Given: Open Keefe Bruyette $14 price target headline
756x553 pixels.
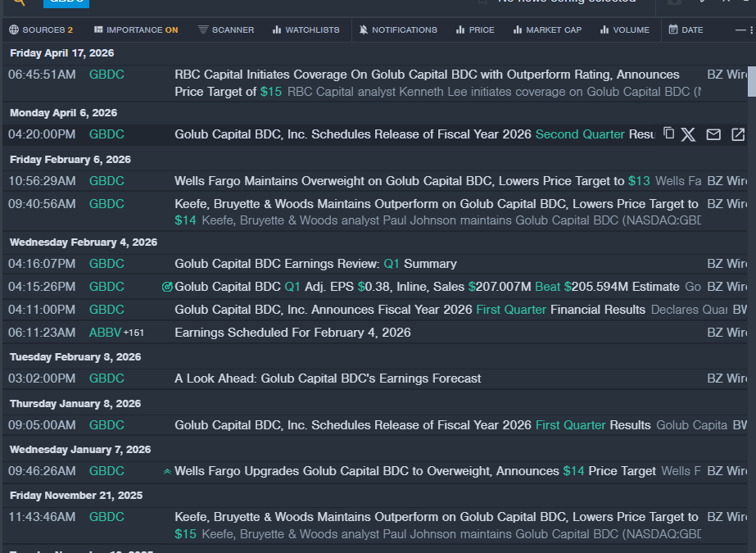Looking at the screenshot, I should 437,212.
